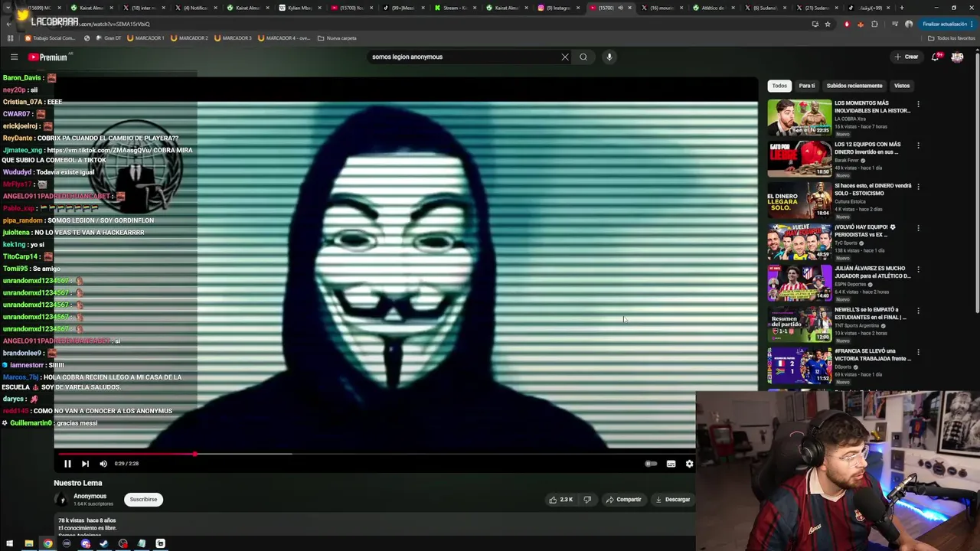980x551 pixels.
Task: Open the Anonymous channel name
Action: [x=90, y=496]
